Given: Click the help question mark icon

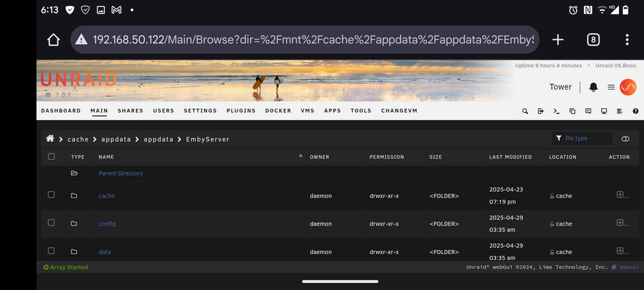Looking at the screenshot, I should point(636,111).
